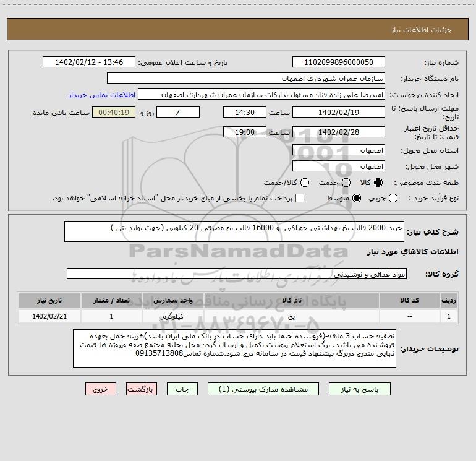Click the خروج exit button
Image resolution: width=476 pixels, height=461 pixels.
[101, 389]
